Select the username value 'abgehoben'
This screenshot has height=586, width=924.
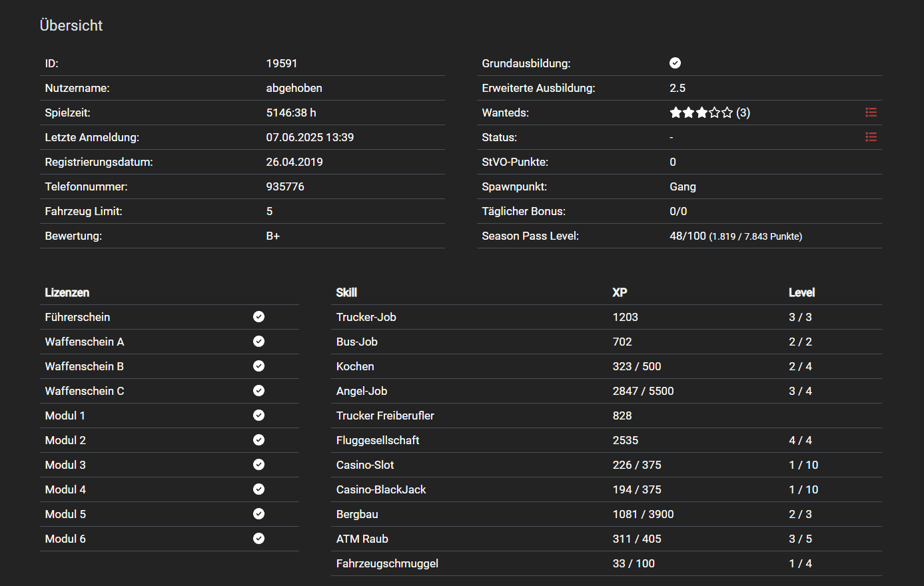(294, 88)
